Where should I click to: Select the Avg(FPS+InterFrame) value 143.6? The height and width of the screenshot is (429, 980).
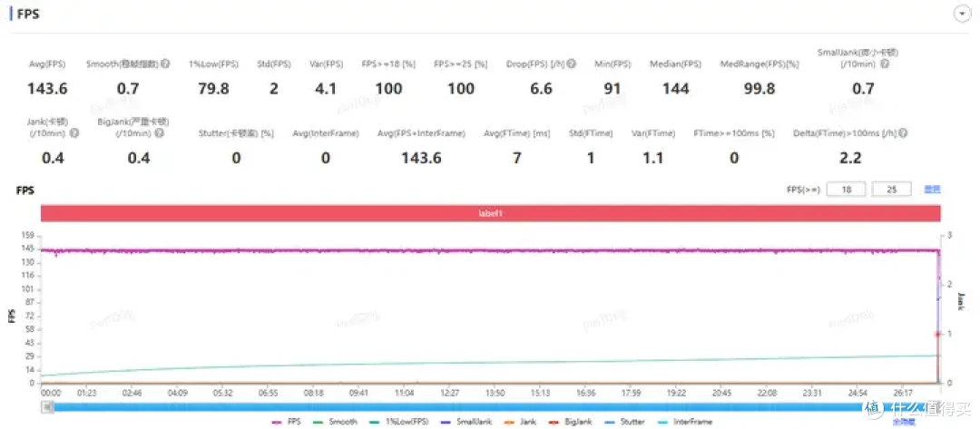pyautogui.click(x=421, y=158)
